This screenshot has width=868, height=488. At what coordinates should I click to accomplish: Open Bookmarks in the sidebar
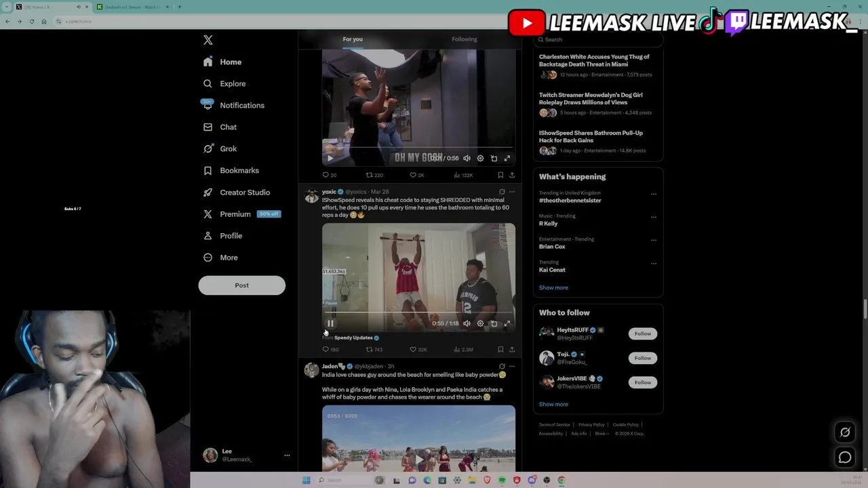(x=231, y=170)
